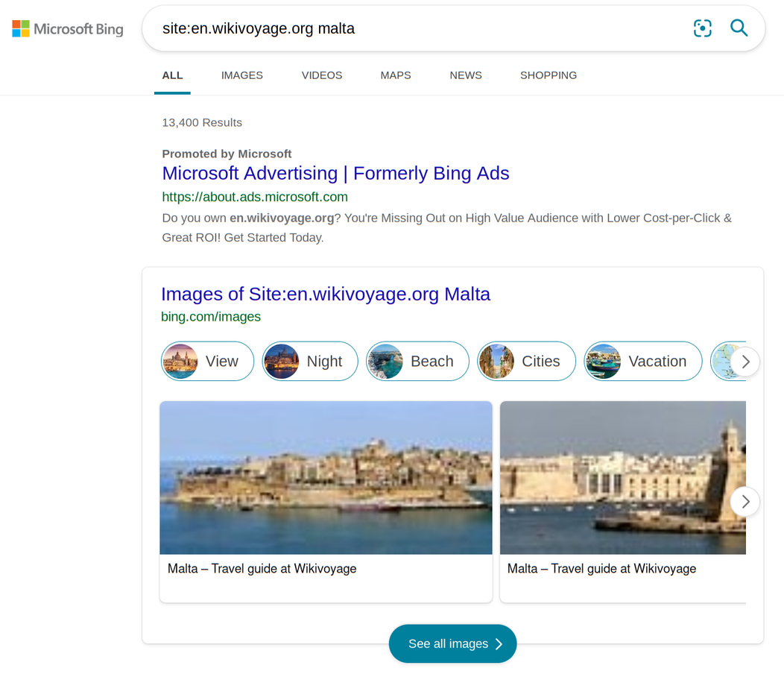Click the about.ads.microsoft.com URL
Image resolution: width=784 pixels, height=677 pixels.
pyautogui.click(x=255, y=197)
